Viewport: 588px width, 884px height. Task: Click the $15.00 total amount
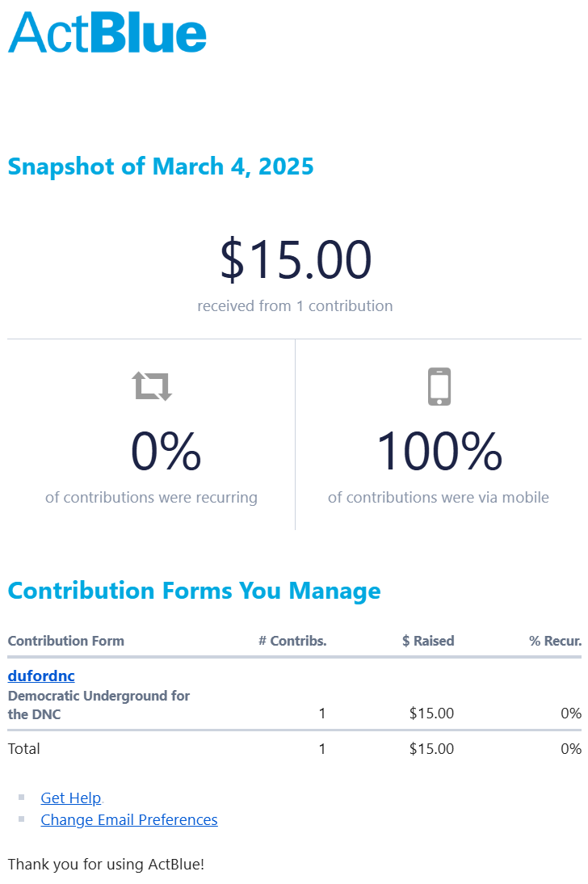(296, 260)
